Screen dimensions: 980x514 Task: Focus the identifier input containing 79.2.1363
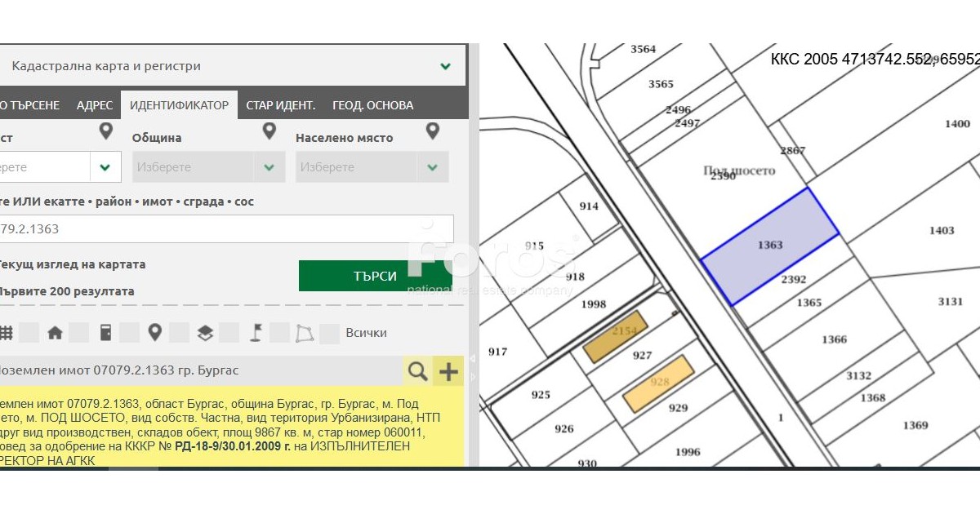pyautogui.click(x=226, y=229)
